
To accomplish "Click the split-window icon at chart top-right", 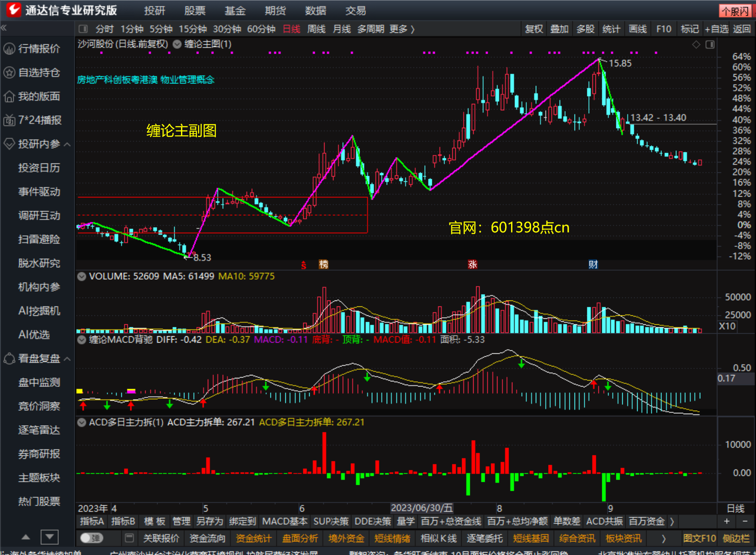I will click(x=710, y=44).
